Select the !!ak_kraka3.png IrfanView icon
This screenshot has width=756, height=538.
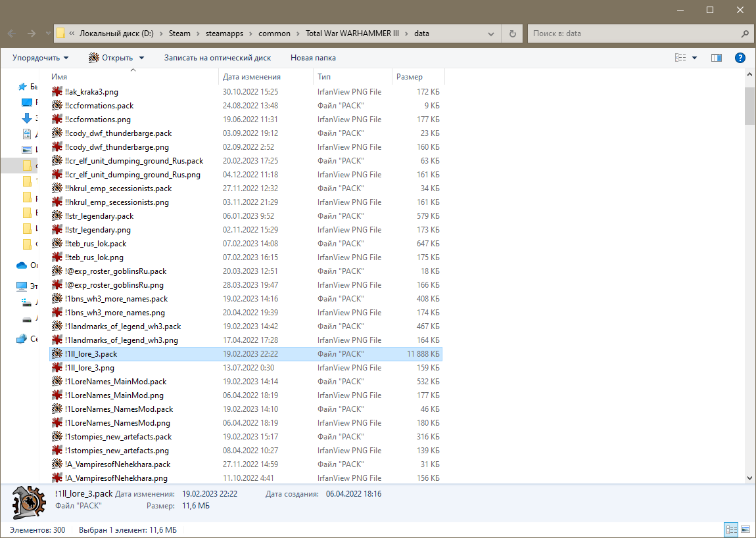(57, 91)
